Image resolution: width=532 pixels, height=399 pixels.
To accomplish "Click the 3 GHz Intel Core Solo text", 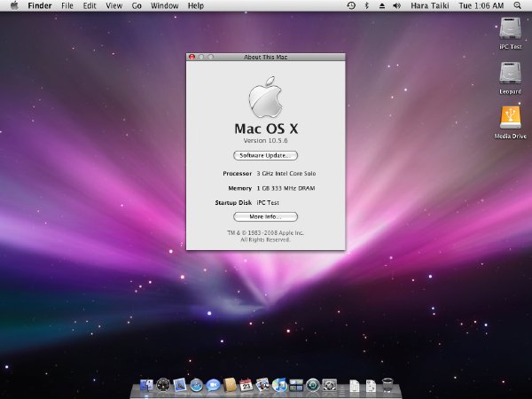I will click(286, 174).
